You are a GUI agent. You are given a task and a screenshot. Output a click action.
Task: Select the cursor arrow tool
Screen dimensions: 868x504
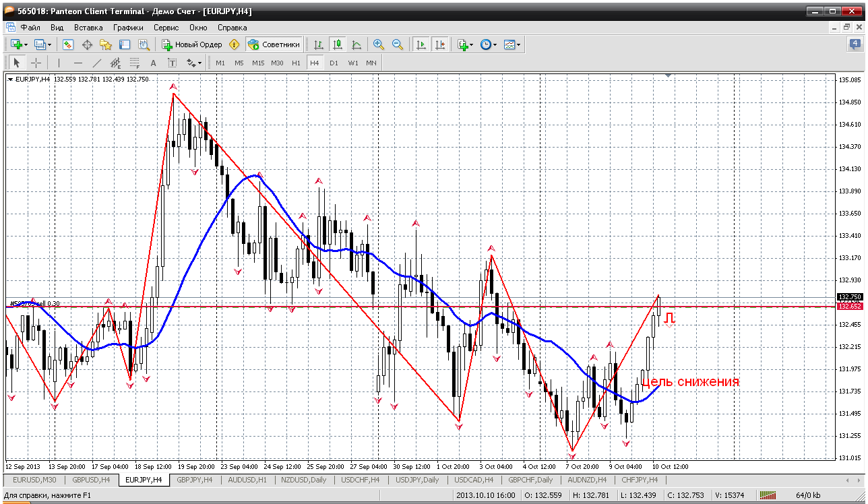(x=18, y=63)
